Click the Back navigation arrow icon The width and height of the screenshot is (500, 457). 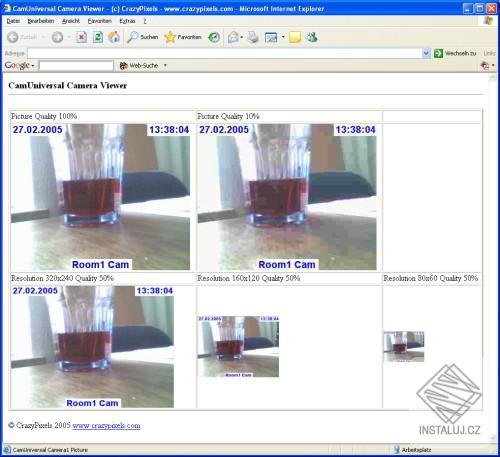[13, 37]
